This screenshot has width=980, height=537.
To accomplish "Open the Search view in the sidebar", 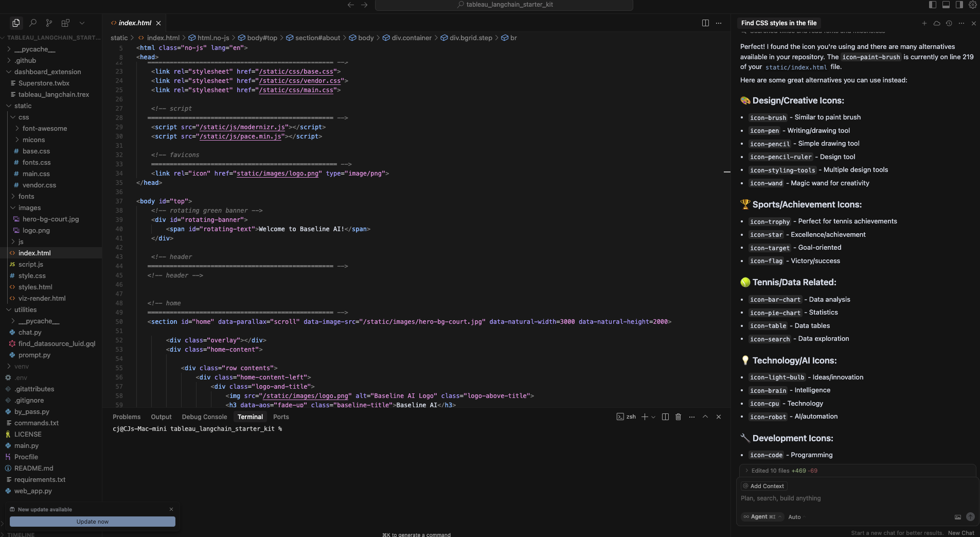I will pyautogui.click(x=33, y=23).
